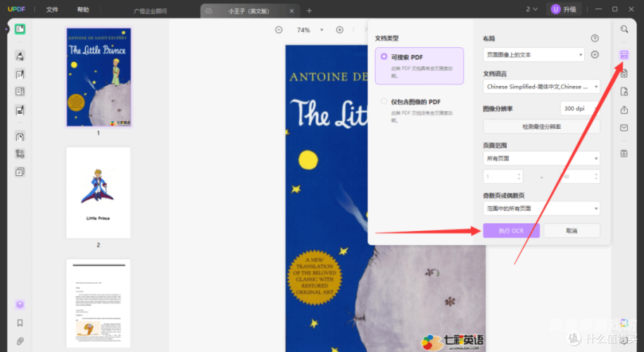Click the share/export icon in right sidebar
644x352 pixels.
[624, 110]
